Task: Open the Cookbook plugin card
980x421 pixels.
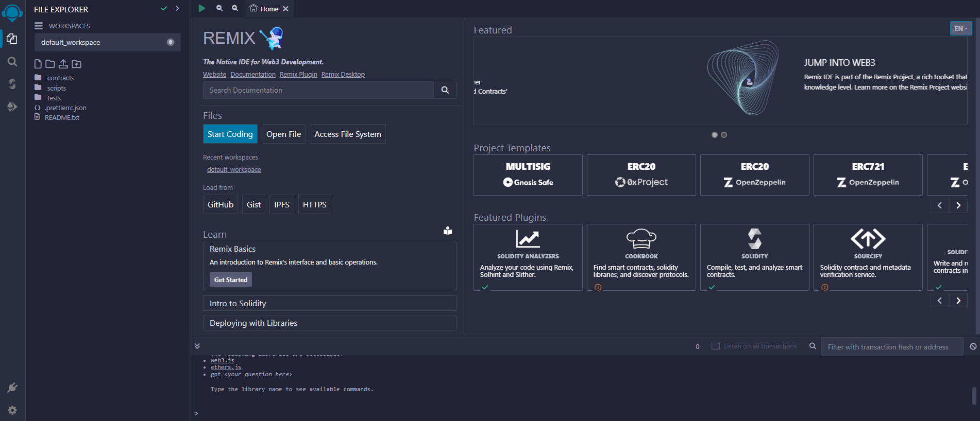Action: 641,257
